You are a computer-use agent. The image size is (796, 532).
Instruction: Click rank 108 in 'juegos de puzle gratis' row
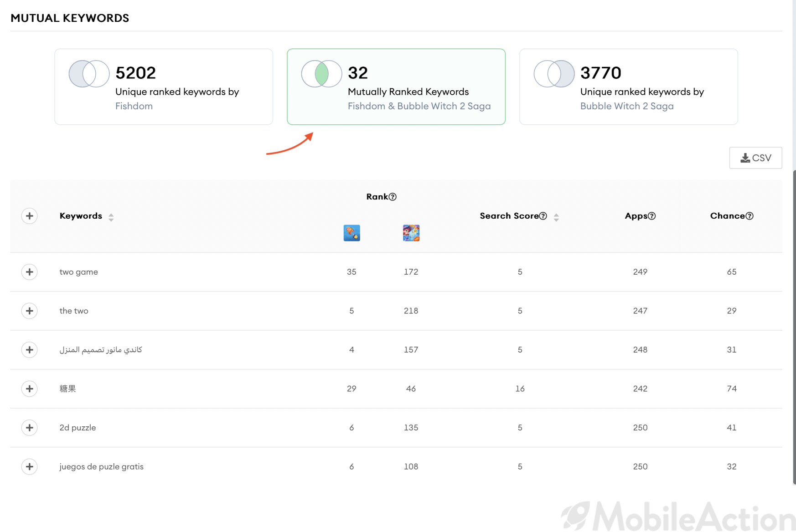[411, 466]
